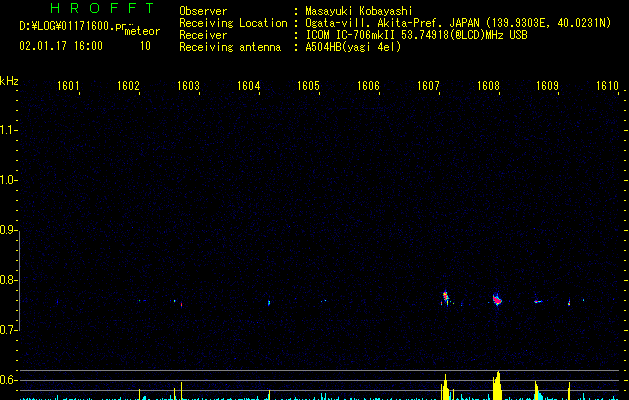Select the A504HB(yagi 4el) antenna text
Viewport: 629px width, 400px height.
[353, 47]
